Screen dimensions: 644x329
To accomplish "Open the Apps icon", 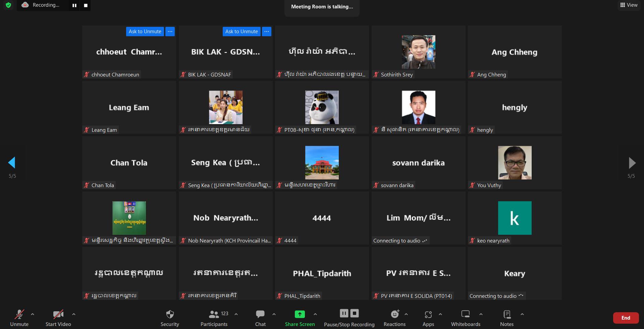I will 428,315.
